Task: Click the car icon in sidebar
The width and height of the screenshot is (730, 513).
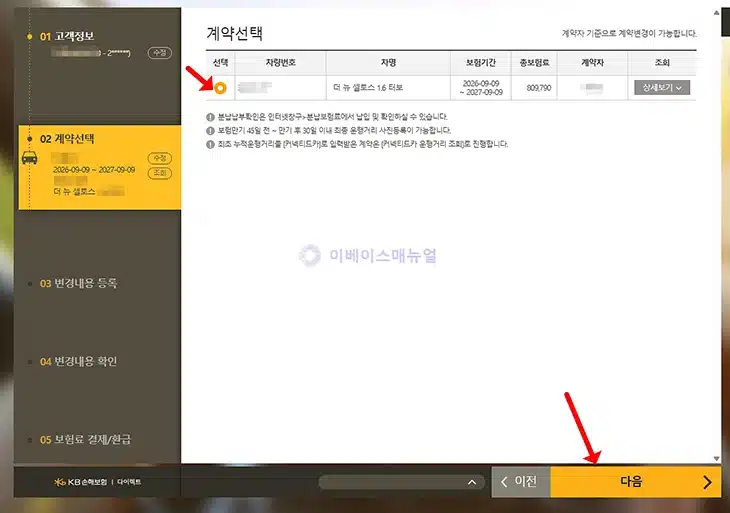Action: [30, 158]
